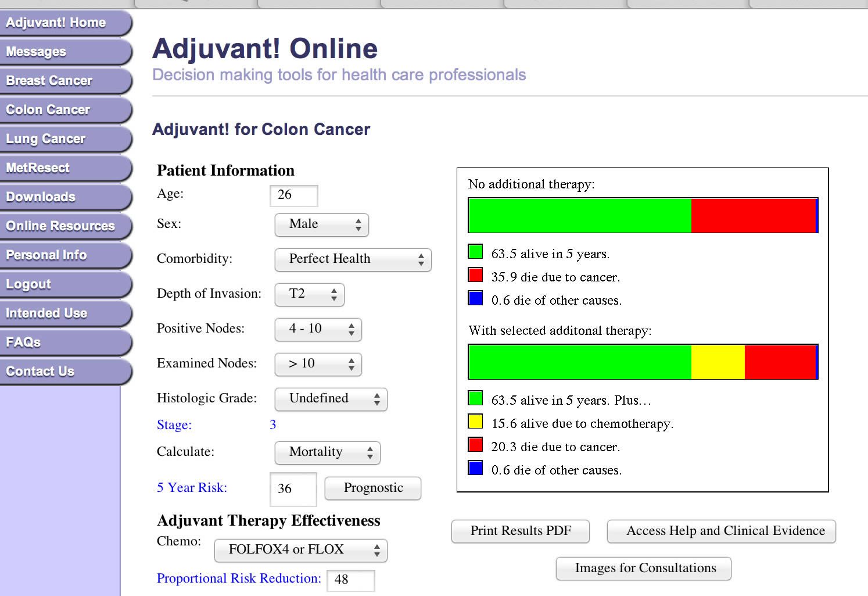Screen dimensions: 868x596
Task: Click red segment of selected therapy bar
Action: click(x=780, y=362)
